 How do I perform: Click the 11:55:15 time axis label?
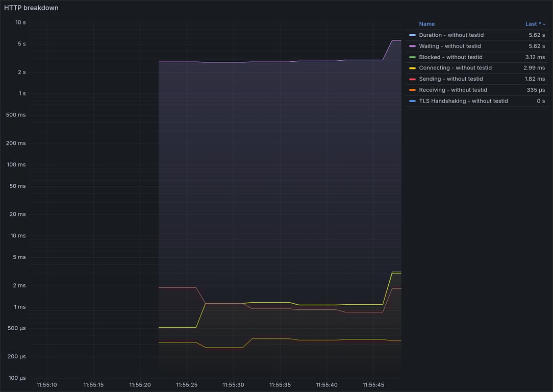(93, 384)
